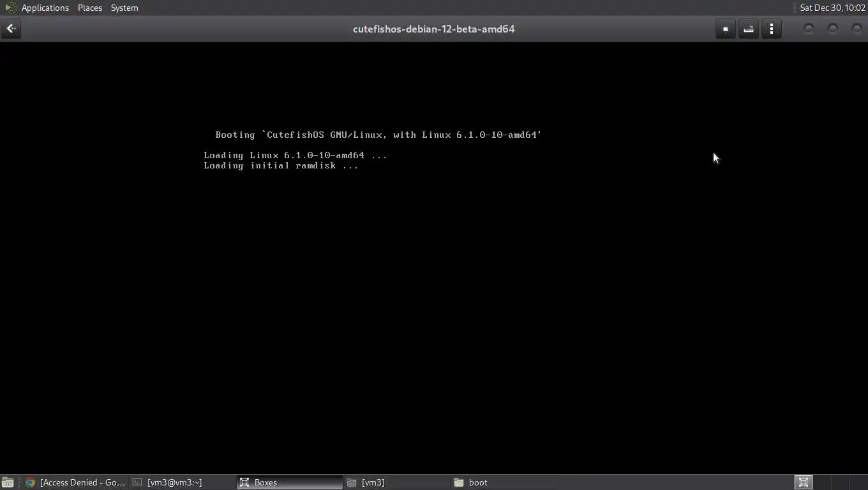Click the "Loading initial ramdisk ..." line
The image size is (868, 490).
(281, 165)
